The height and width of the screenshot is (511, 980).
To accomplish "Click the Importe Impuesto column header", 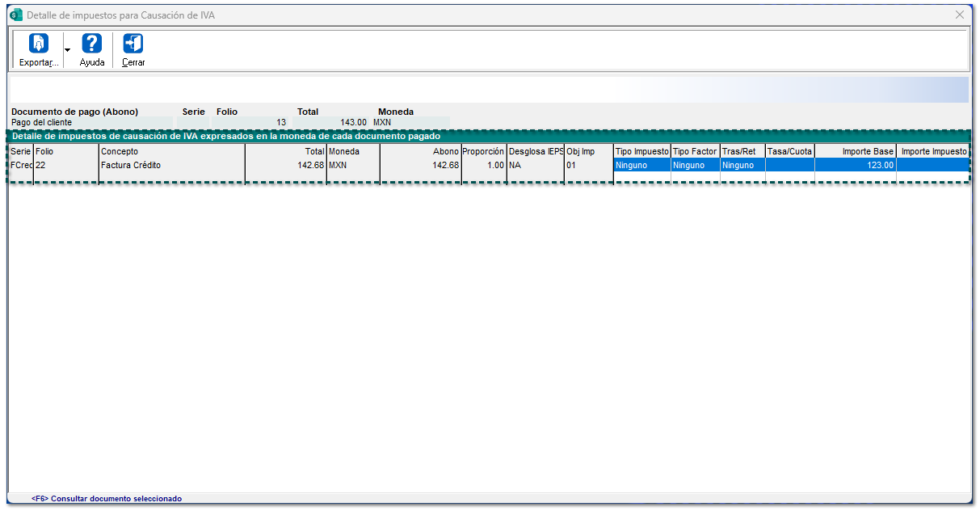I will [933, 151].
